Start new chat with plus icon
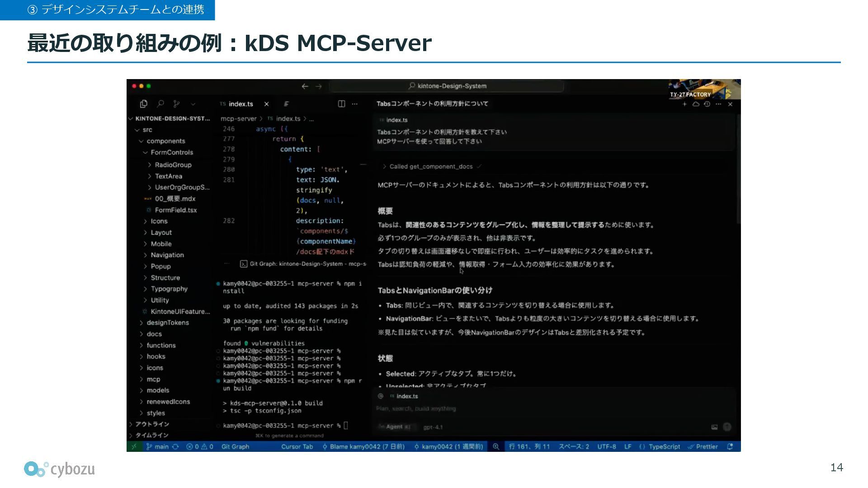Screen dimensions: 868x488 point(684,104)
